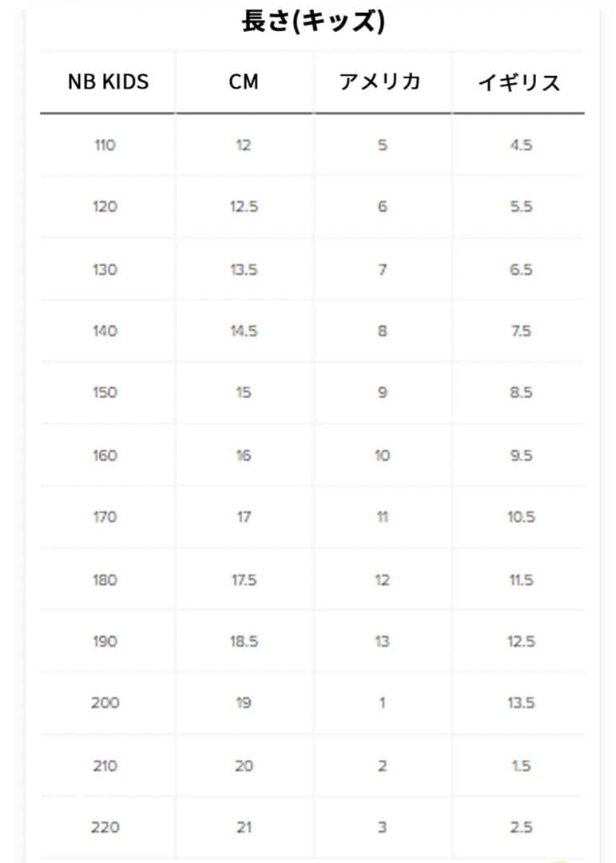This screenshot has width=616, height=863.
Task: Click the CM column header
Action: pyautogui.click(x=244, y=82)
